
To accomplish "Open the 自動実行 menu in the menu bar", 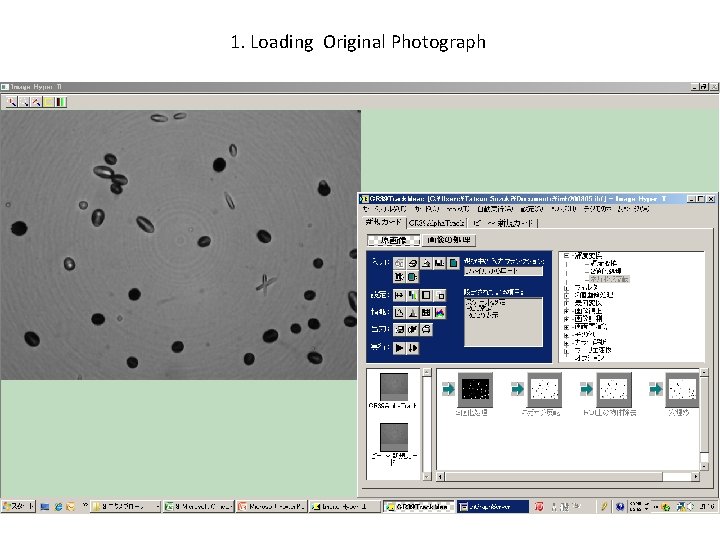I will click(495, 209).
